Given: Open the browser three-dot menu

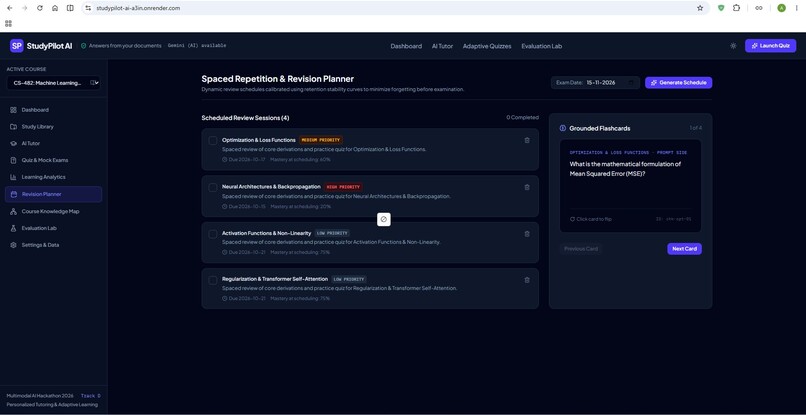Looking at the screenshot, I should [x=797, y=8].
